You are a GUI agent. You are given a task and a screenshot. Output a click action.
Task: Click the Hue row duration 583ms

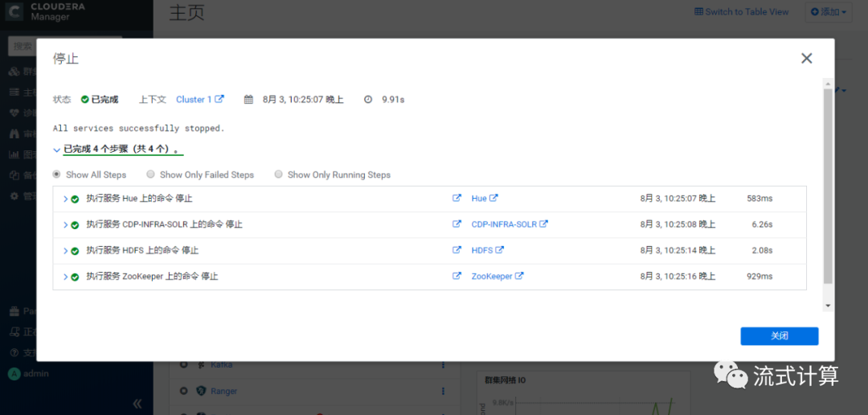[x=759, y=199]
